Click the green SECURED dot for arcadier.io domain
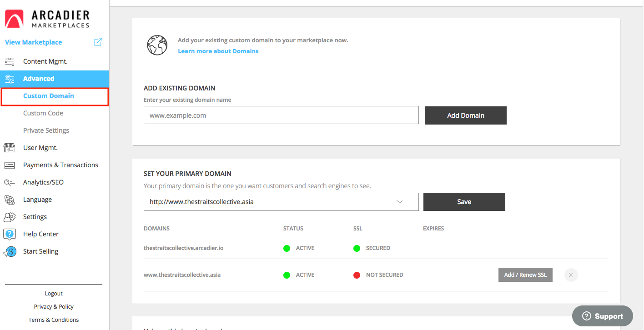This screenshot has height=330, width=644. click(x=357, y=248)
